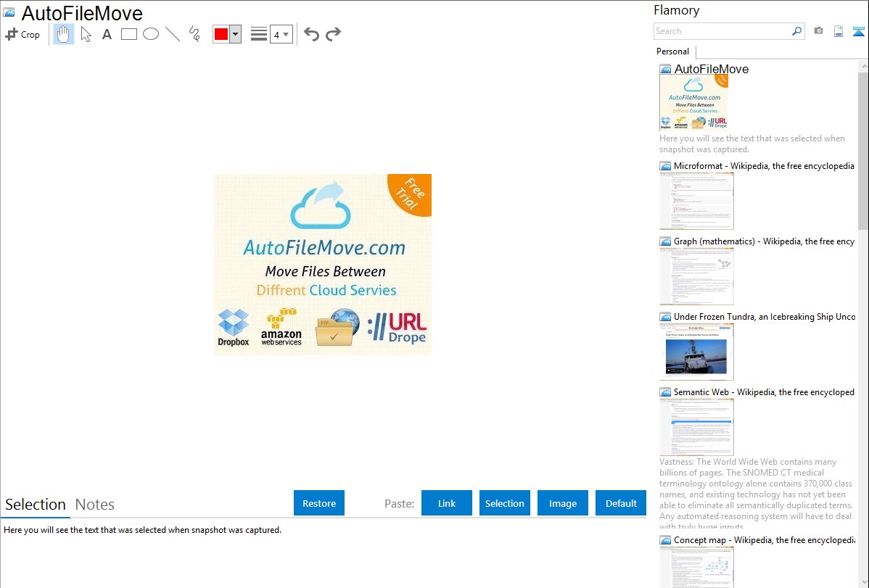869x588 pixels.
Task: Click the document page icon in Flamory header
Action: pos(839,31)
